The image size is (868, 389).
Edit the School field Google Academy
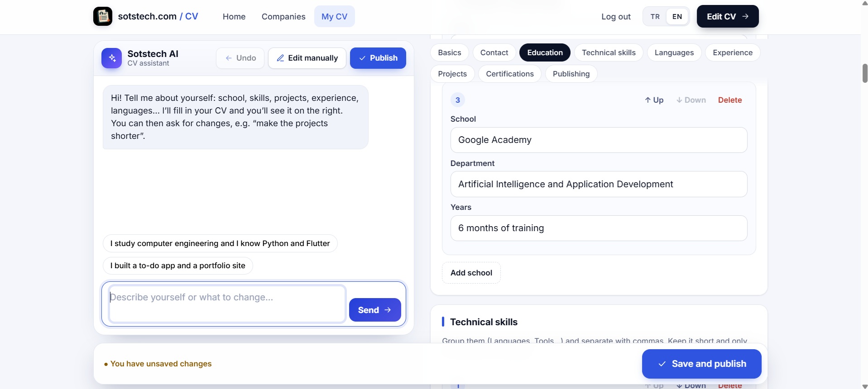point(599,140)
